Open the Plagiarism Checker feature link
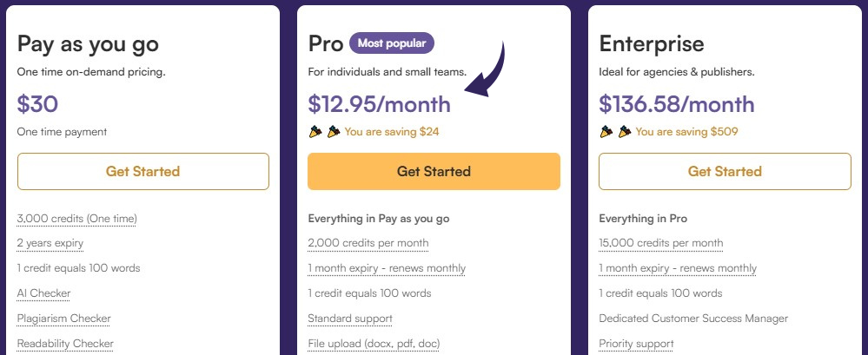Image resolution: width=868 pixels, height=355 pixels. click(x=63, y=319)
